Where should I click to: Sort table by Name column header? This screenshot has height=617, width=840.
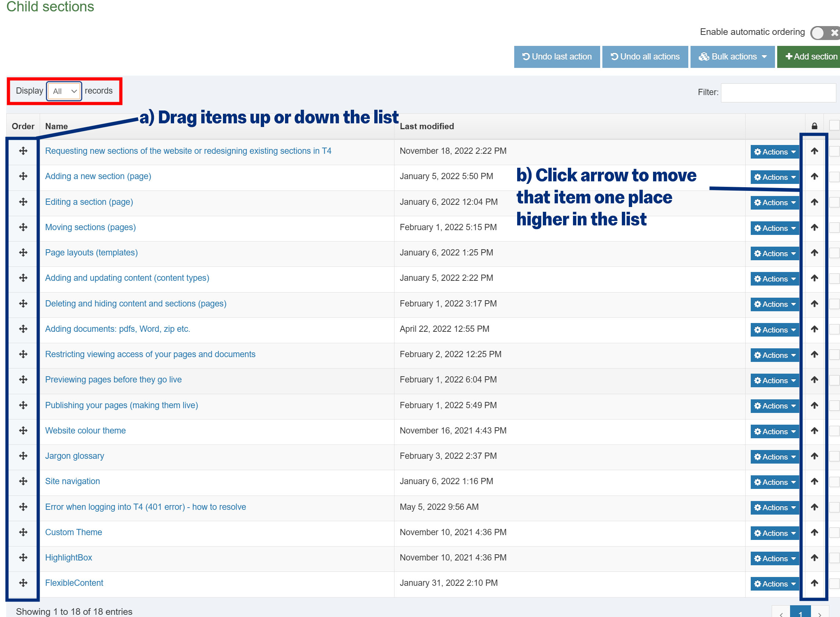(x=57, y=126)
